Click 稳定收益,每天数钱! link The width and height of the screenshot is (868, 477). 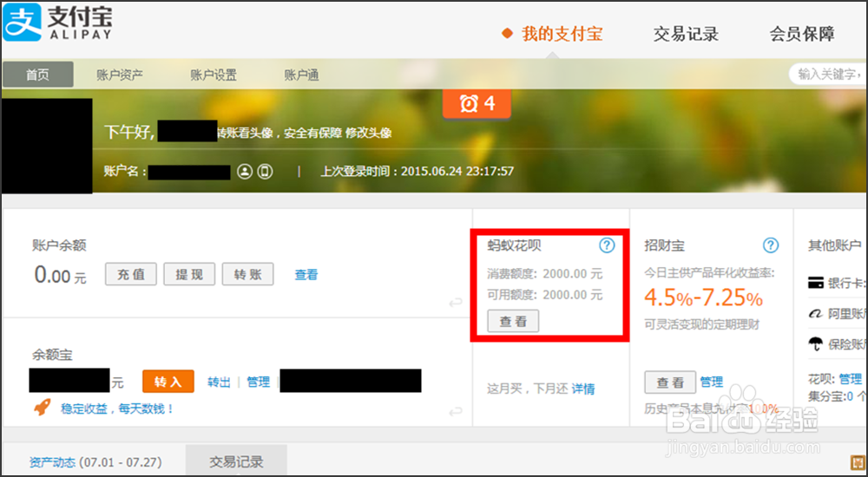click(117, 409)
